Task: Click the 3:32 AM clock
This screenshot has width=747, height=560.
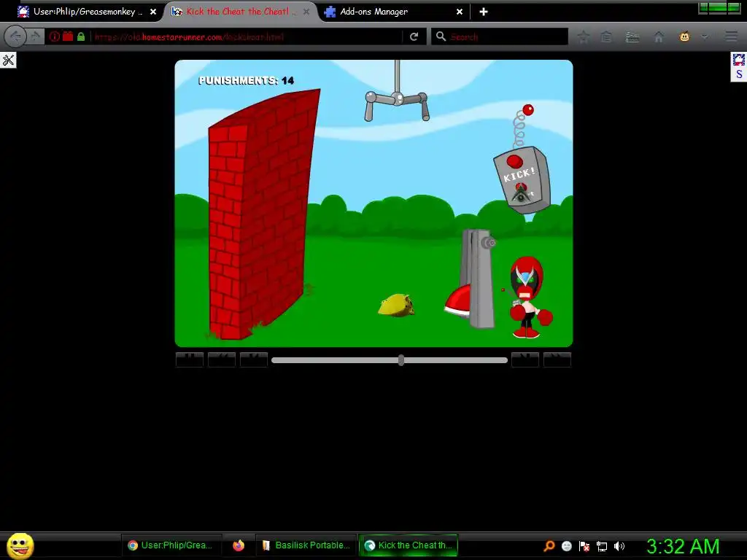Action: point(683,546)
